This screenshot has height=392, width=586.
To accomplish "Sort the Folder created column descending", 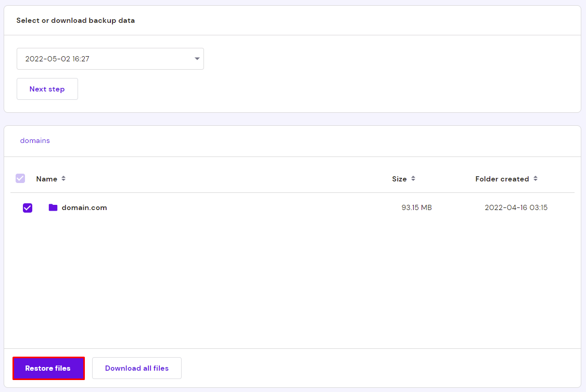I will coord(536,180).
